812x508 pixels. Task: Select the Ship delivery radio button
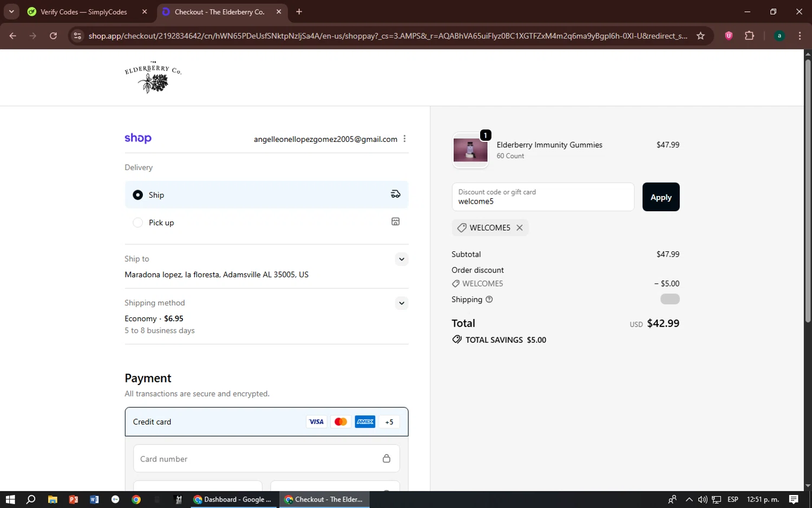coord(138,195)
